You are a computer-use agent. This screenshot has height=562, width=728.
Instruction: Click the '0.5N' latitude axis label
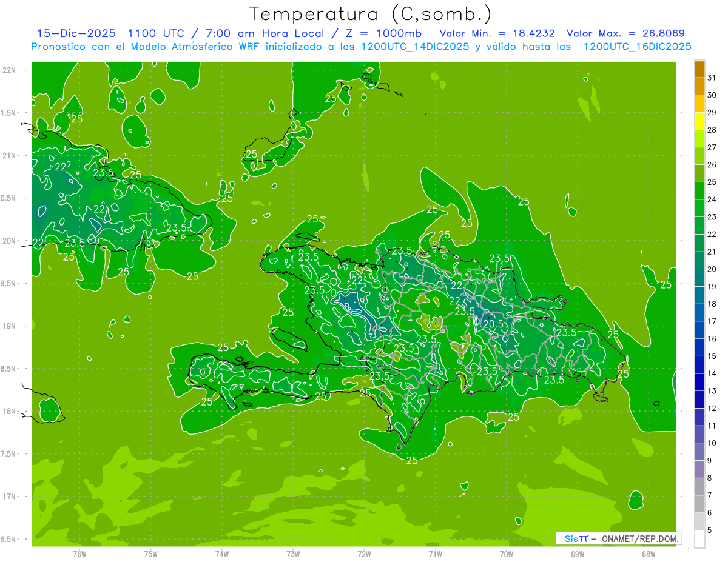(x=9, y=198)
